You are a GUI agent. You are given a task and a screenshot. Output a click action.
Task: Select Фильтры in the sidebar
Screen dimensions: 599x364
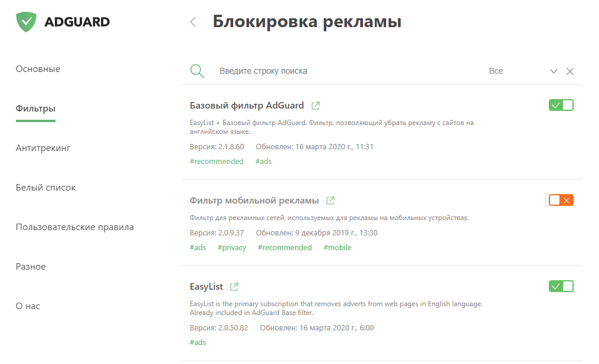tap(35, 109)
